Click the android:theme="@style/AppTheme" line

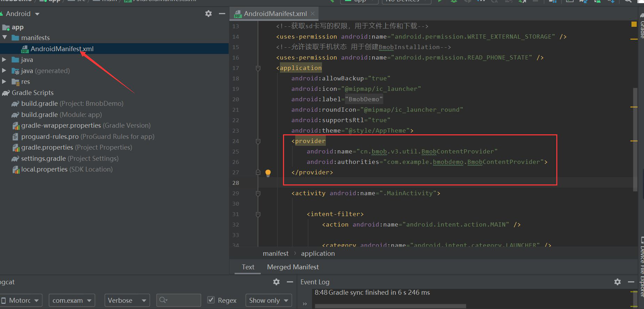(x=352, y=130)
